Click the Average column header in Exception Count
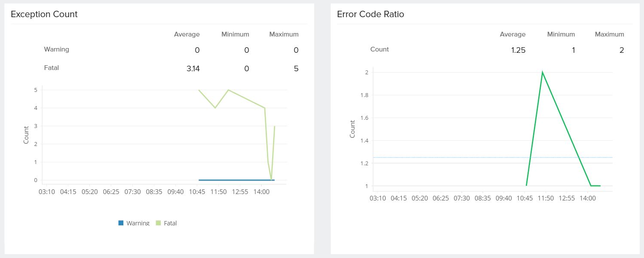 [187, 34]
